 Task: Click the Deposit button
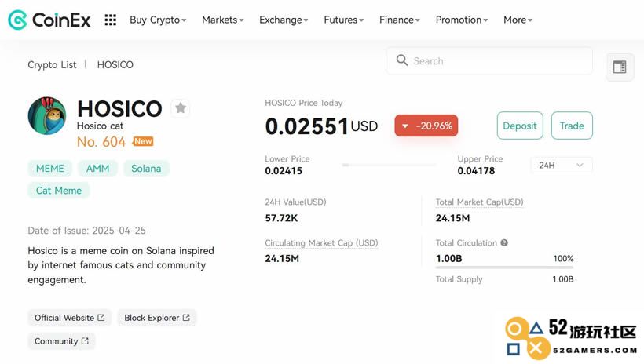(x=520, y=126)
